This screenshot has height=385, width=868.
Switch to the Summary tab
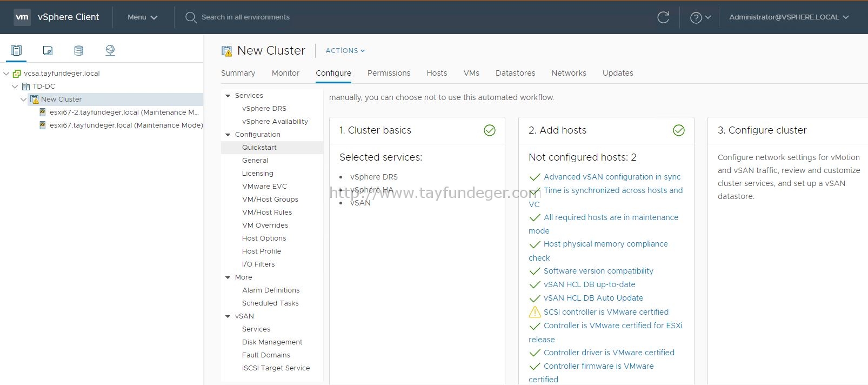click(x=238, y=73)
